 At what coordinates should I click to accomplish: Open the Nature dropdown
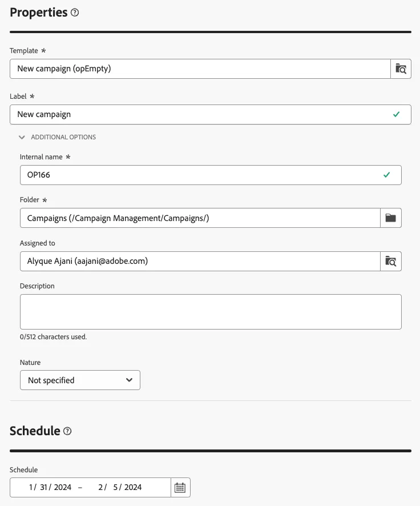click(x=80, y=380)
